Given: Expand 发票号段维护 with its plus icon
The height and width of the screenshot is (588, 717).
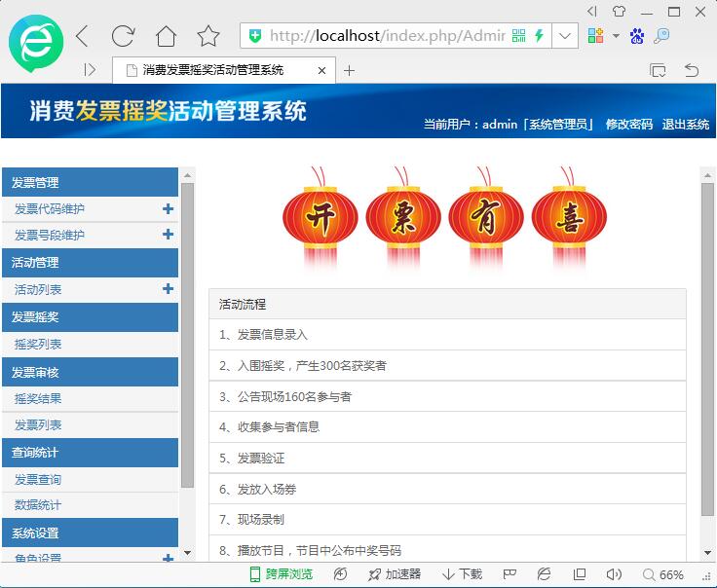Looking at the screenshot, I should [168, 235].
